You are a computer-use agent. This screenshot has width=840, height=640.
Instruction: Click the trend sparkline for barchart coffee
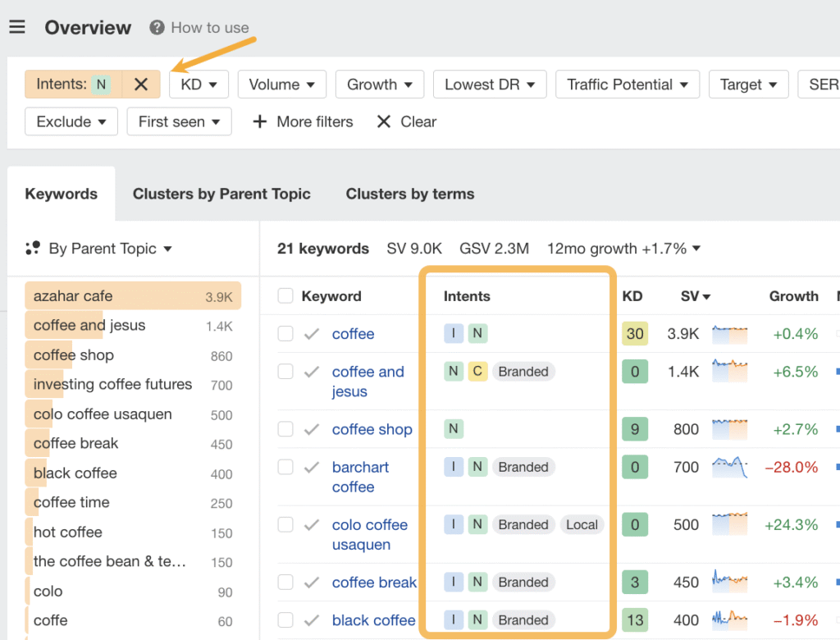pos(729,468)
